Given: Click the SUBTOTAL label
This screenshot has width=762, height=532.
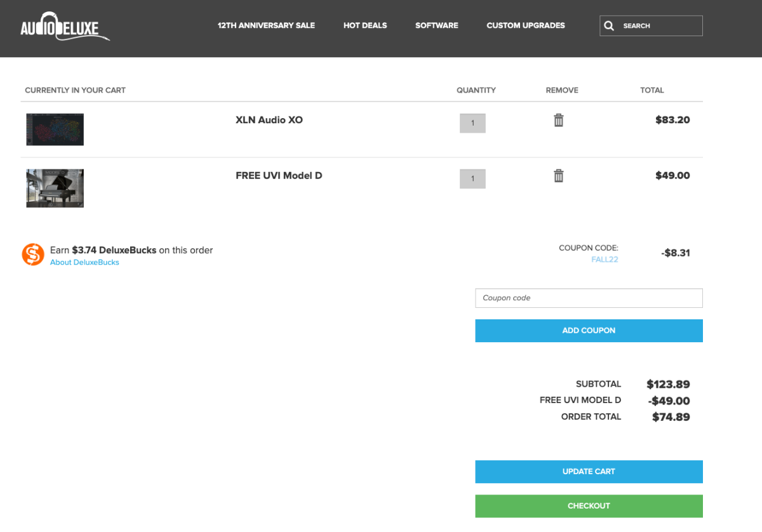Looking at the screenshot, I should [598, 384].
